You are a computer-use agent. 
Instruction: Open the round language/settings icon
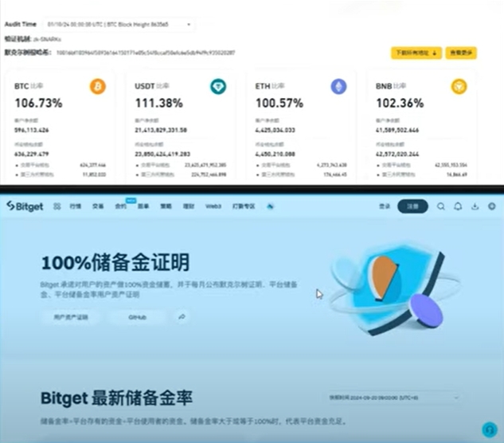point(492,206)
